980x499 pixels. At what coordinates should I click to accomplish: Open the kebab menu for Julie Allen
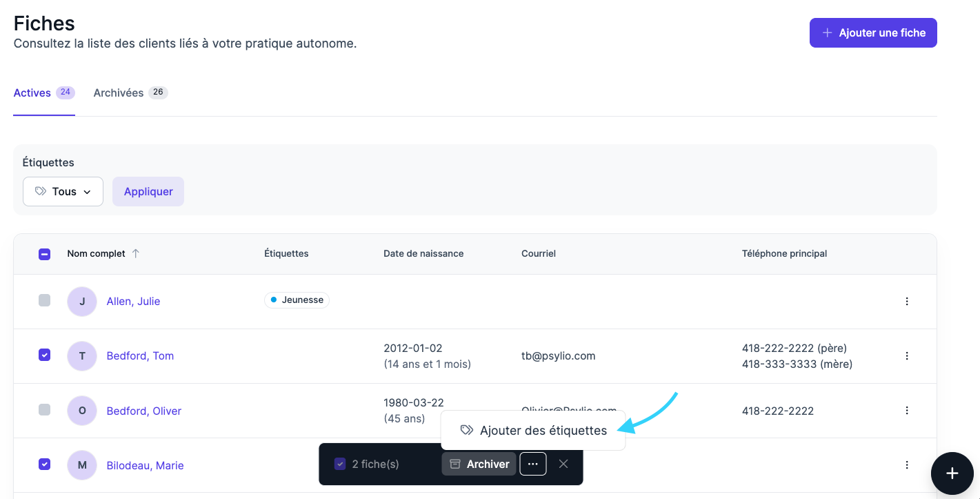pyautogui.click(x=907, y=301)
